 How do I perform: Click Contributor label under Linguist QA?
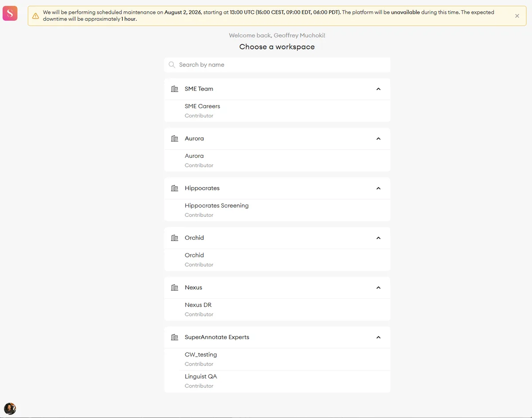pyautogui.click(x=199, y=386)
